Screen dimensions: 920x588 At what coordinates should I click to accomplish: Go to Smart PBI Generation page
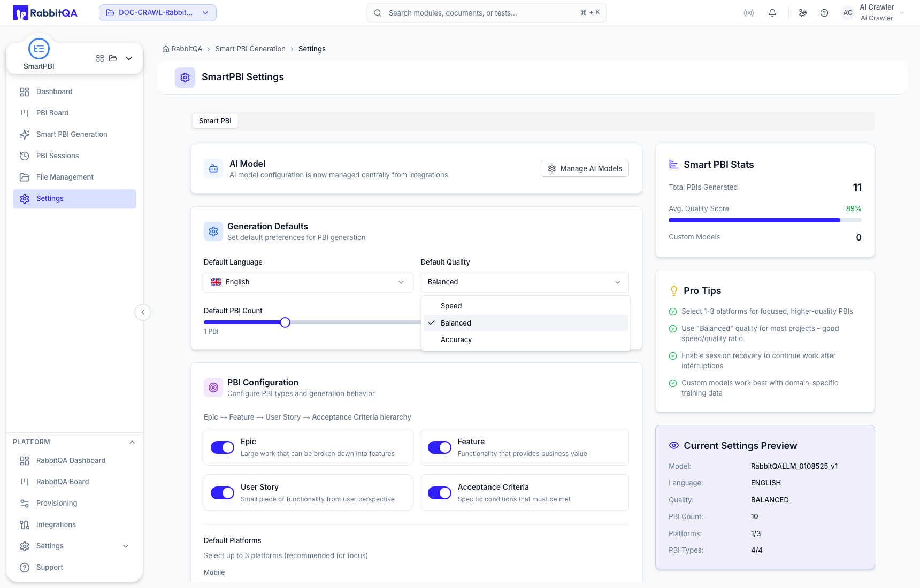[x=74, y=135]
